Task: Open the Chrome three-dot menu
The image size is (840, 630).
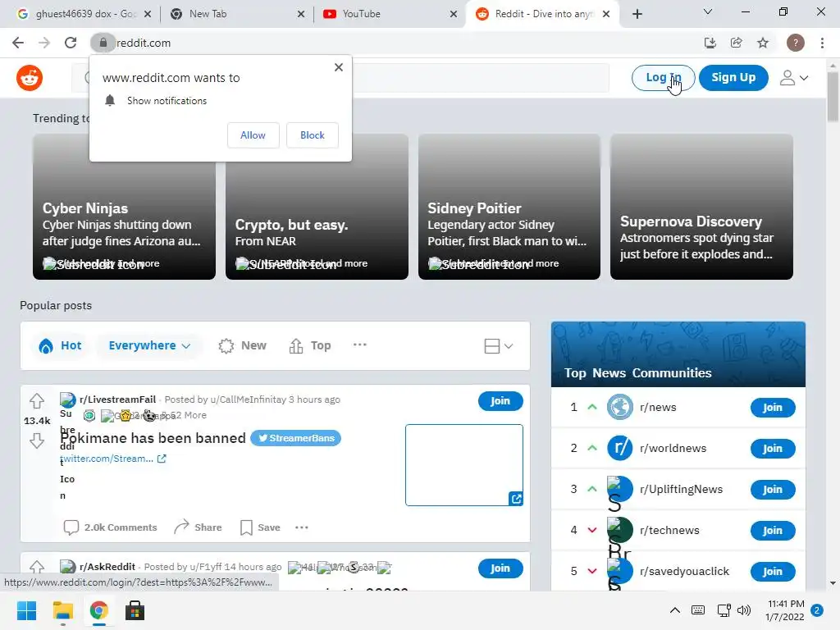Action: (x=822, y=43)
